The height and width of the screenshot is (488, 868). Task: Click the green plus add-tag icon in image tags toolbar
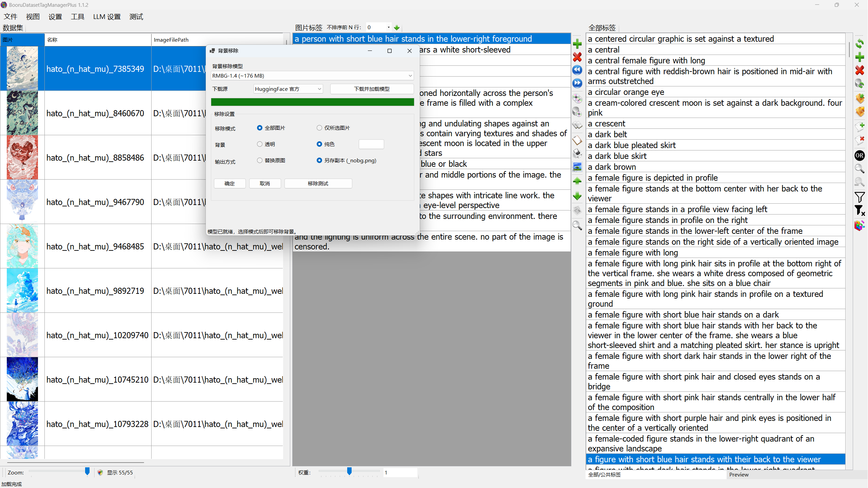point(577,44)
